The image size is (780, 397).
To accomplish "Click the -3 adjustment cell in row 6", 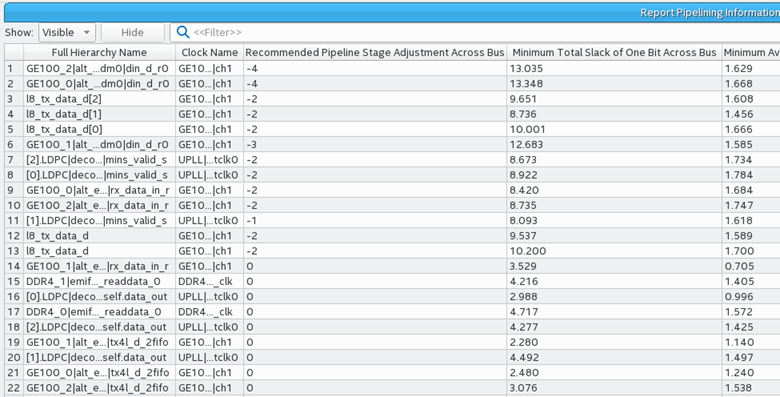I will click(x=252, y=144).
